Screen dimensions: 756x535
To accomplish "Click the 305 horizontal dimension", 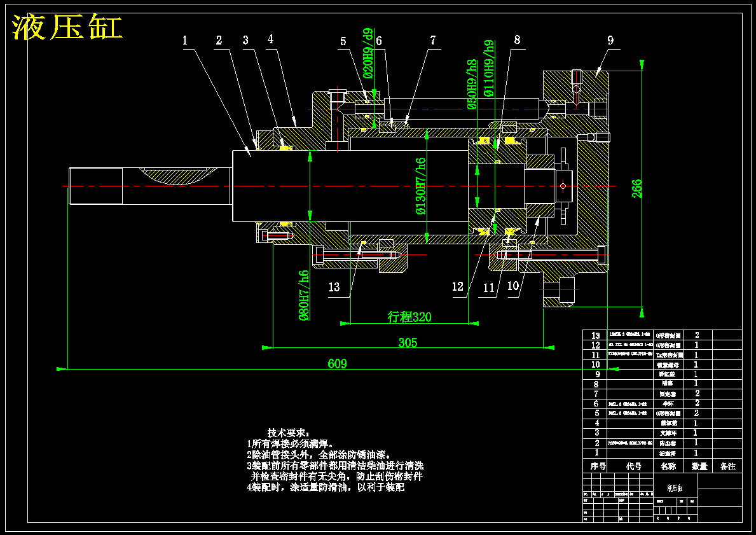I will (x=408, y=342).
